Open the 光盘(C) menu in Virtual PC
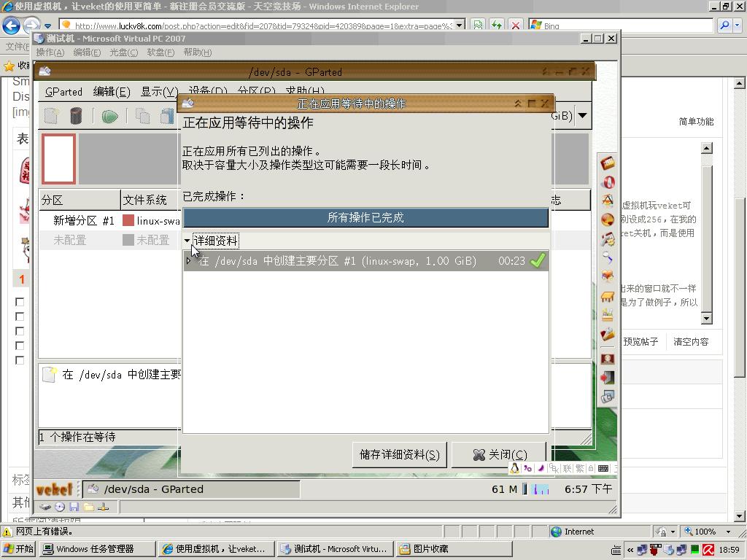Image resolution: width=747 pixels, height=560 pixels. 123,52
